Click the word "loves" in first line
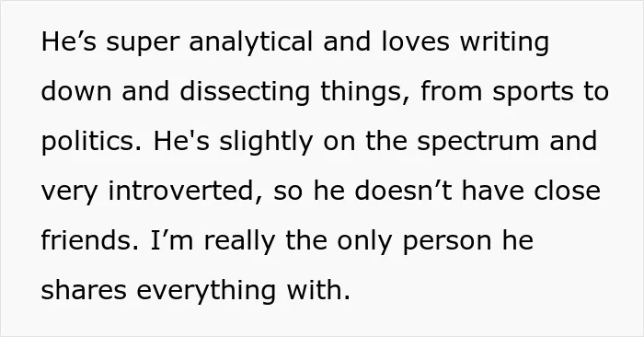The image size is (644, 337). pos(415,41)
